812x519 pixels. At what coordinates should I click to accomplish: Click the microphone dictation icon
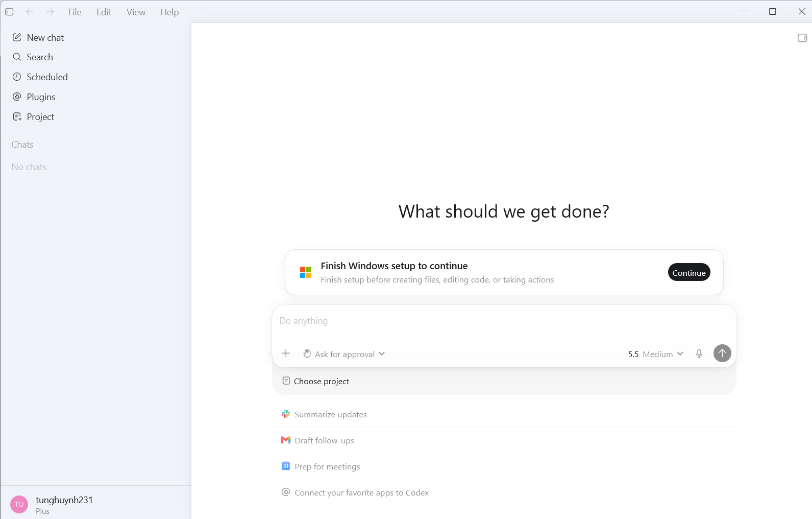tap(699, 353)
